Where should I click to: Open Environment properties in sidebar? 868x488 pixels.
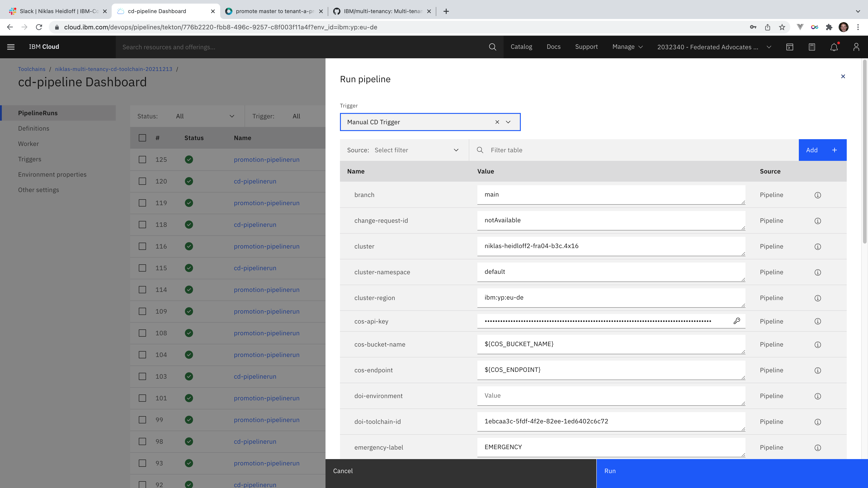pyautogui.click(x=52, y=174)
